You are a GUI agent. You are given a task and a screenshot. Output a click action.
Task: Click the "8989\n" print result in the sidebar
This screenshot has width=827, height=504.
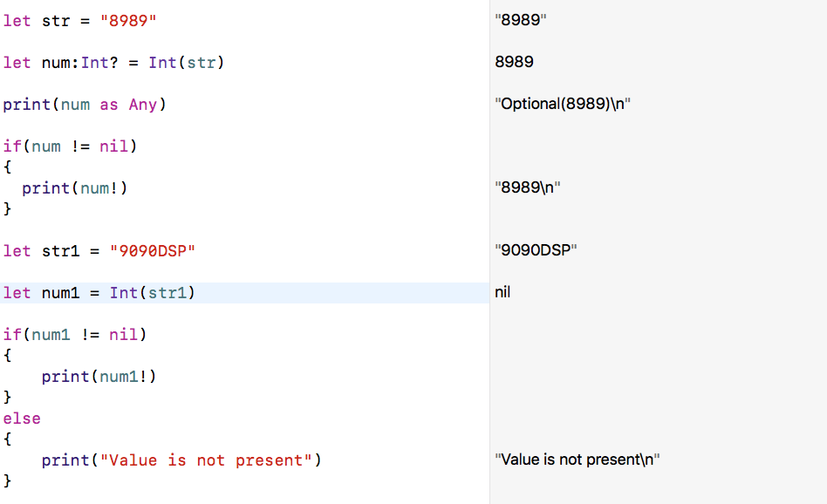click(527, 187)
